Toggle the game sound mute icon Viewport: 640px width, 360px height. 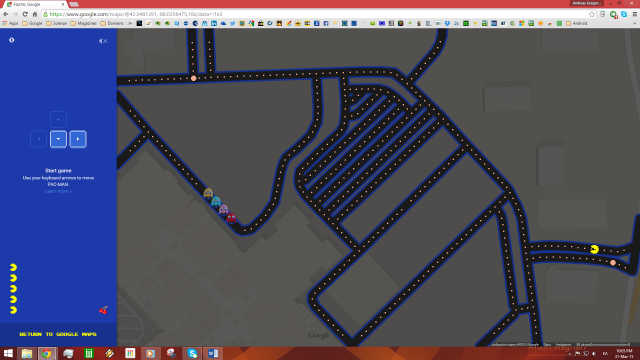pyautogui.click(x=103, y=41)
